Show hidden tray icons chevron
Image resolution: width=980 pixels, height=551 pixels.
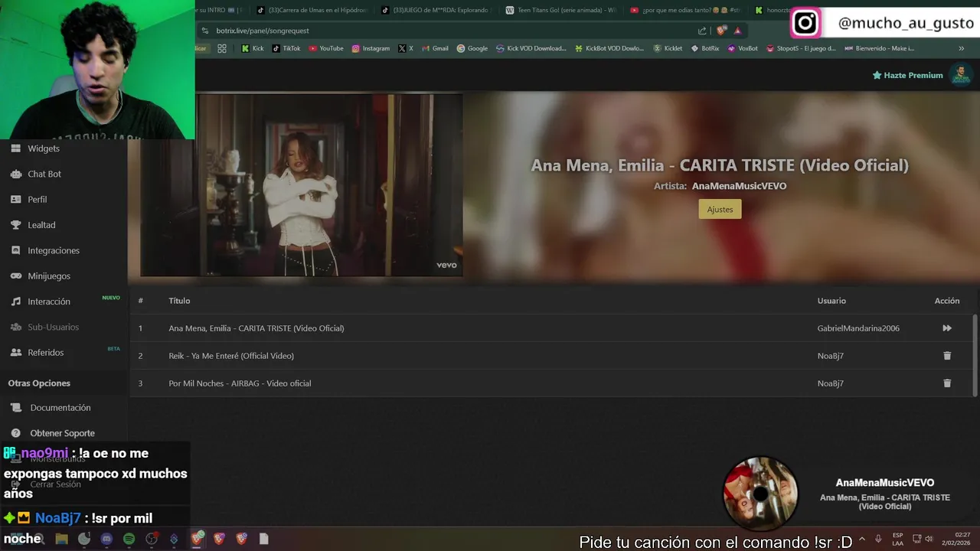[862, 539]
